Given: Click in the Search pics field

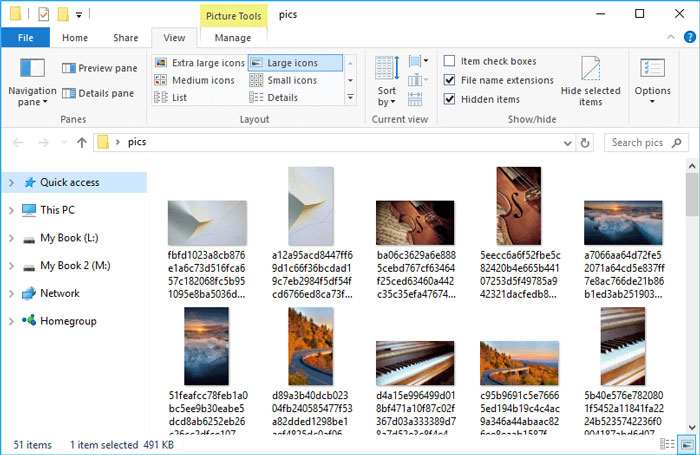Looking at the screenshot, I should click(x=640, y=142).
